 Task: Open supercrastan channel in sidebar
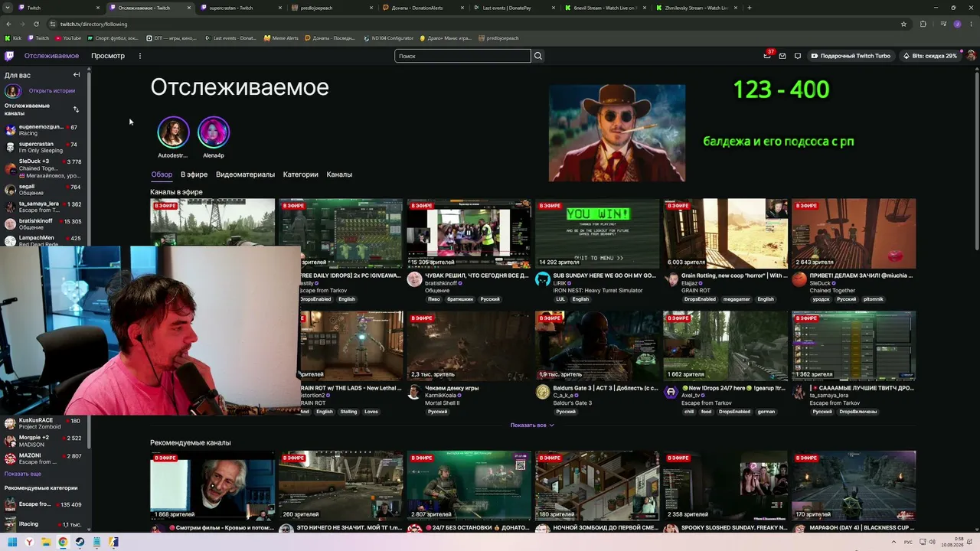coord(44,147)
